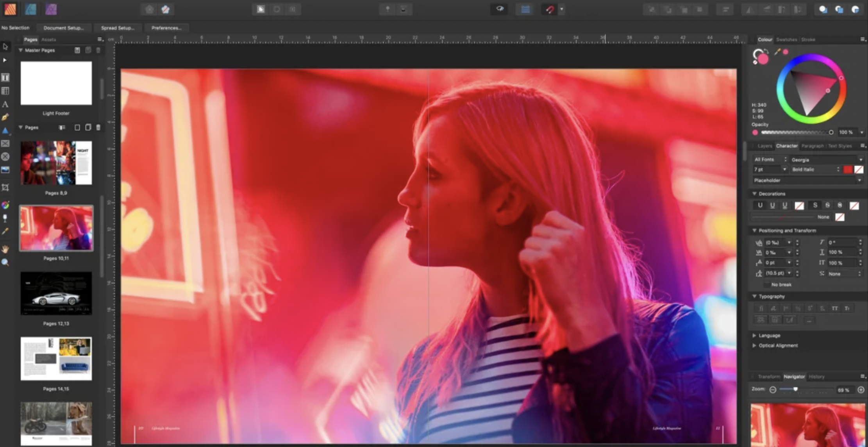868x447 pixels.
Task: Select the Artistic Text tool
Action: 5,104
